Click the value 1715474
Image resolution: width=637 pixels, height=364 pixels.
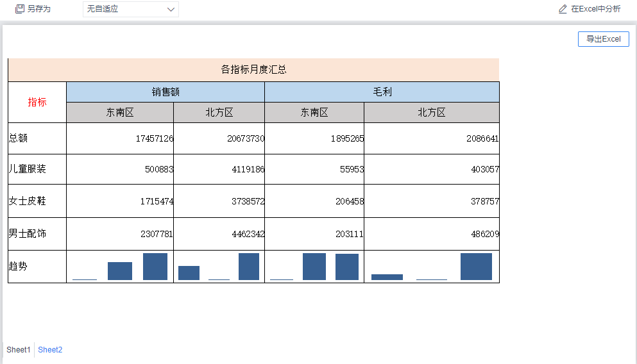(x=157, y=201)
